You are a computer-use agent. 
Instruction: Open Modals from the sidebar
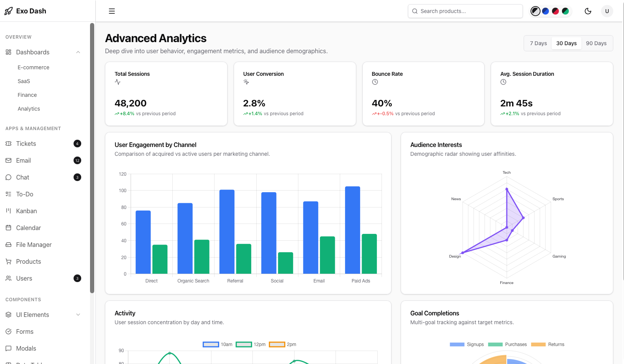coord(26,348)
